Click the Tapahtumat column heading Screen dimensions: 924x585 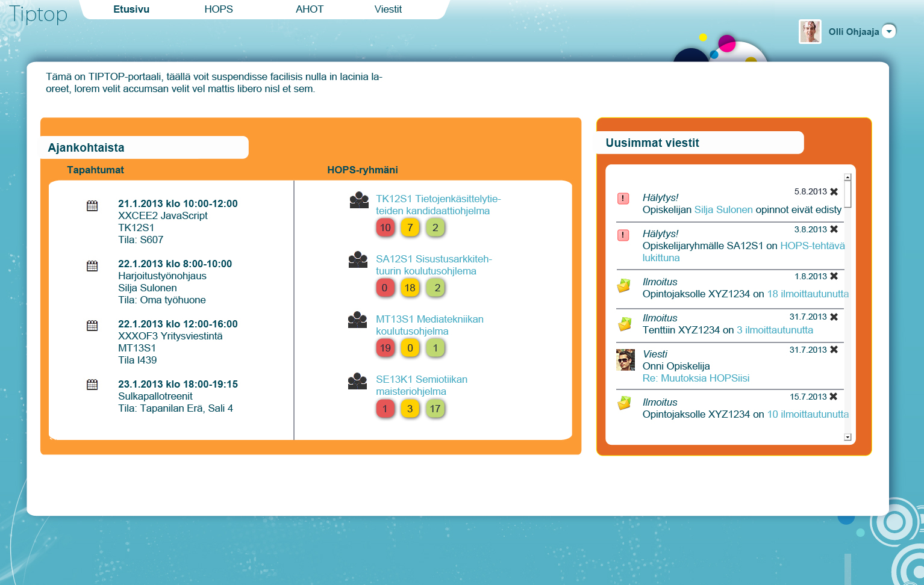click(x=95, y=170)
